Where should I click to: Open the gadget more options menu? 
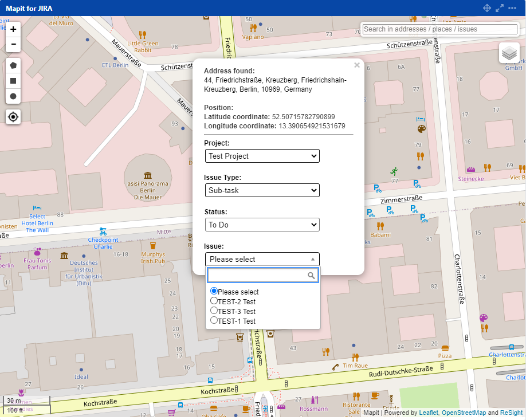(x=513, y=8)
